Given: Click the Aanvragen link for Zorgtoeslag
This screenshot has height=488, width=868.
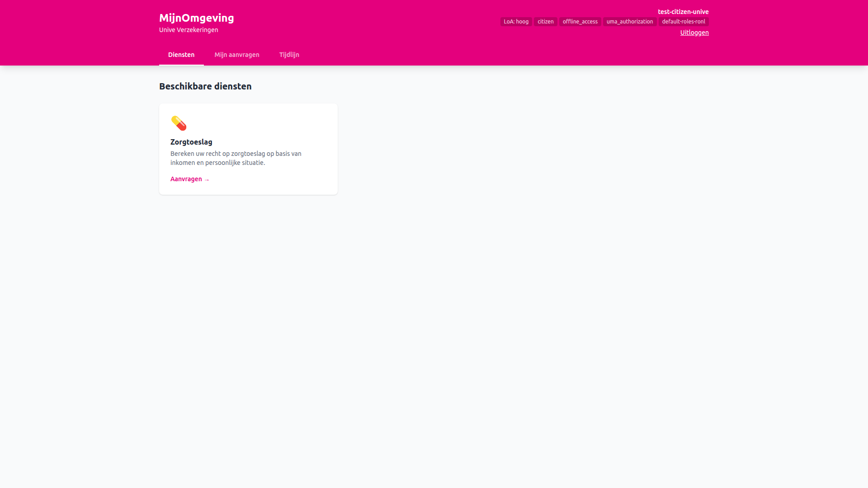Looking at the screenshot, I should [x=186, y=179].
